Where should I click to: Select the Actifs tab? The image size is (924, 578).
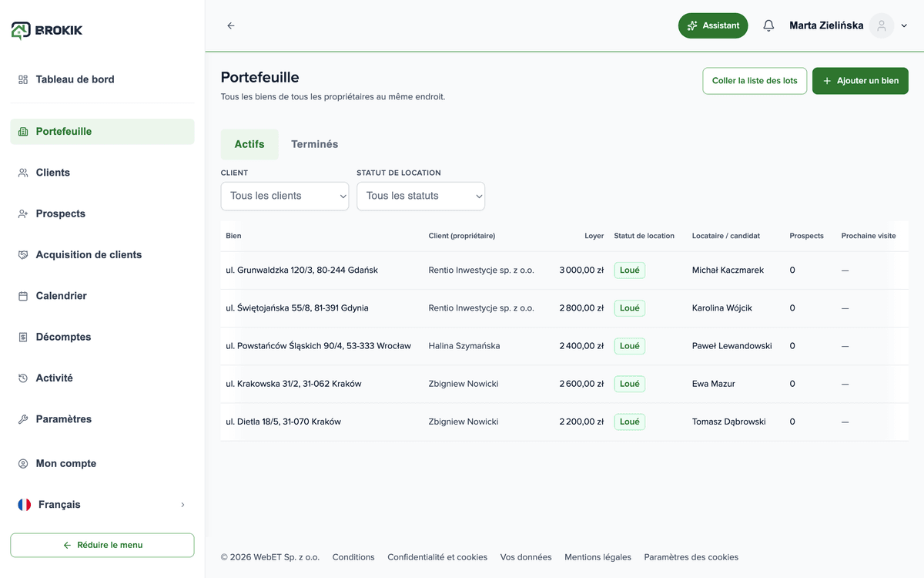click(249, 144)
